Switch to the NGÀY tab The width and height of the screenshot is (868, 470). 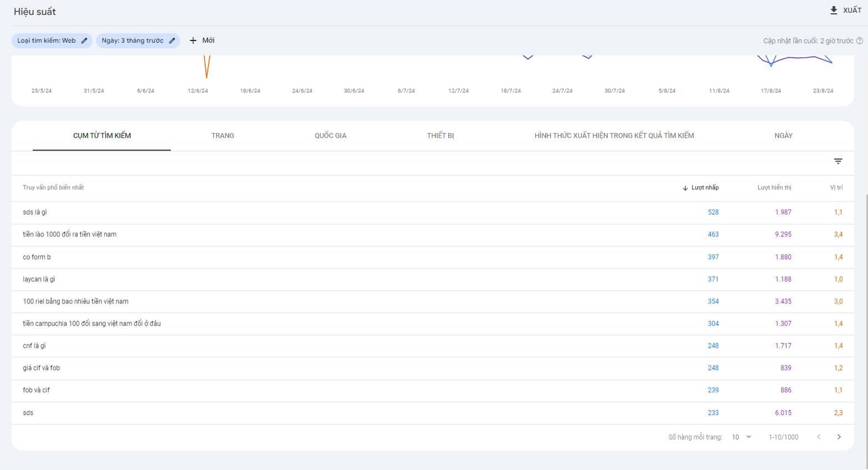(783, 135)
